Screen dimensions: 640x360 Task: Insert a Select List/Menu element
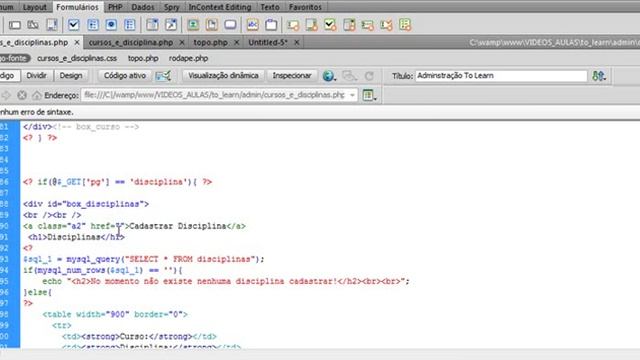pos(152,25)
